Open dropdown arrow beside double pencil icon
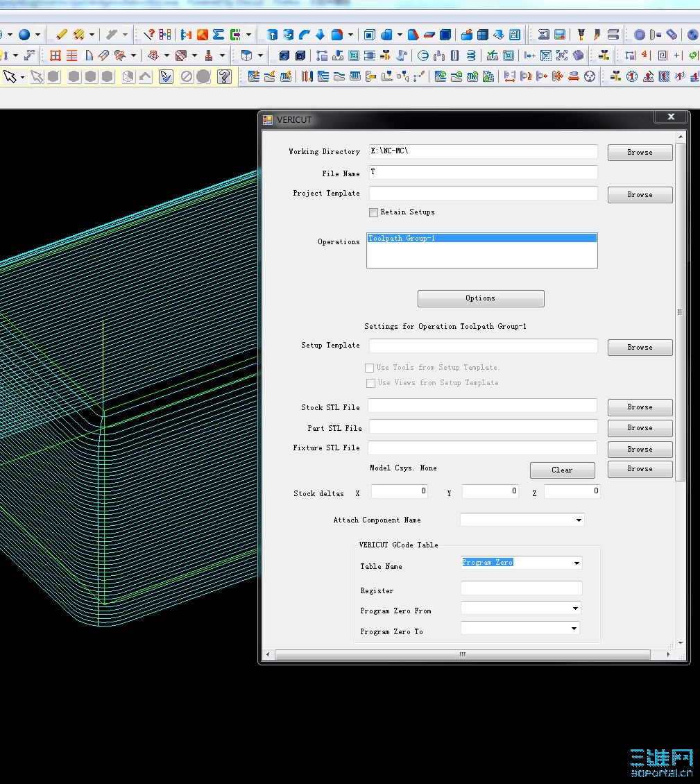This screenshot has height=784, width=700. click(x=92, y=35)
